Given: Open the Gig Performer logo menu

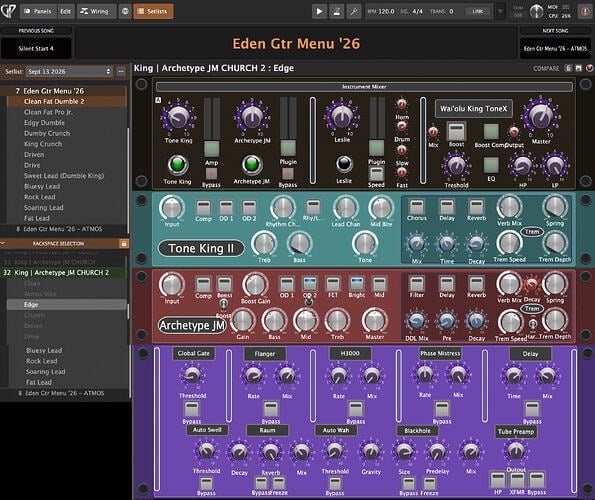Looking at the screenshot, I should [8, 11].
